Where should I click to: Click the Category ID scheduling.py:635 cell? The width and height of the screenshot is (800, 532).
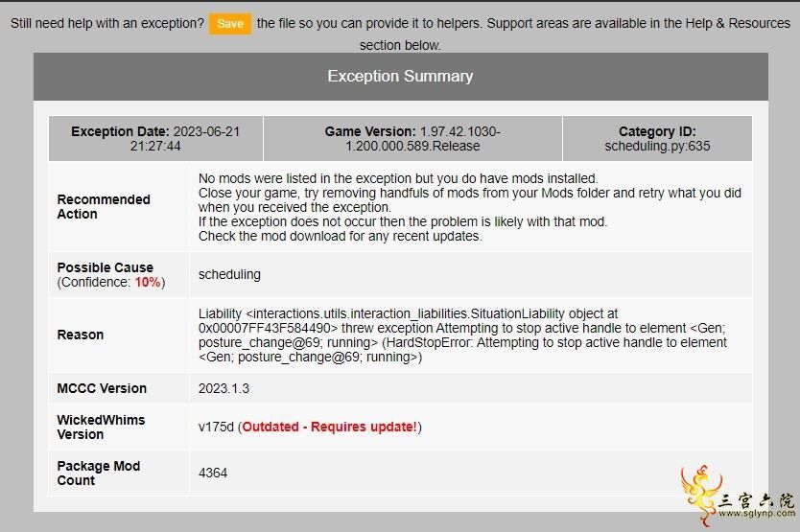[x=657, y=139]
